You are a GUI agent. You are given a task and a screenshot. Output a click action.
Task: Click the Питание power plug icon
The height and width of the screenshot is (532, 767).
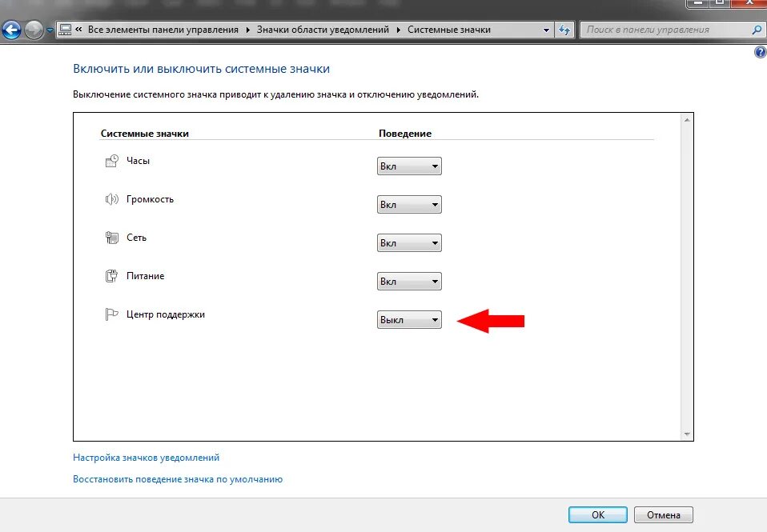click(x=111, y=276)
